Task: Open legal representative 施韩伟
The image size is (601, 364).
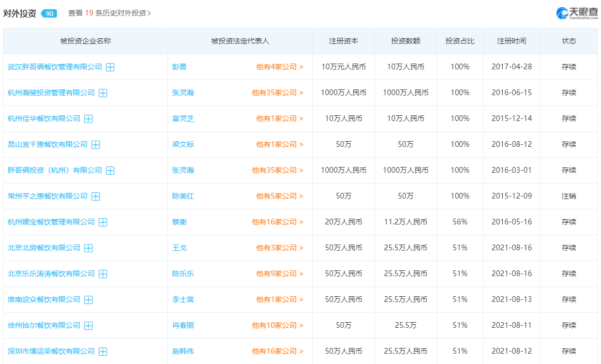Action: [x=183, y=352]
